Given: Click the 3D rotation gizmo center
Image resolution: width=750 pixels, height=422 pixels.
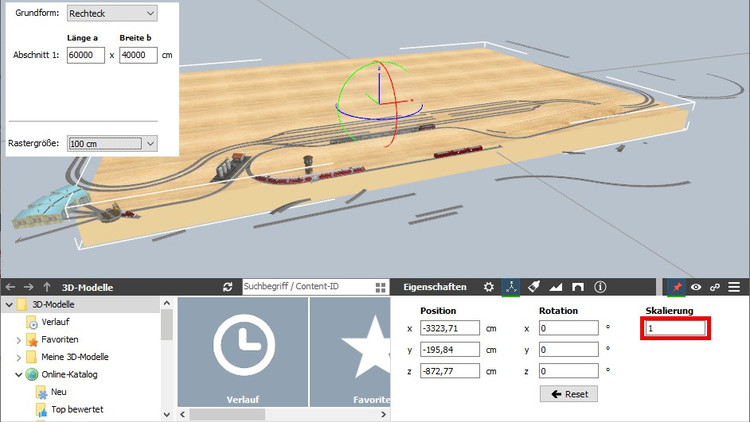Looking at the screenshot, I should tap(379, 103).
